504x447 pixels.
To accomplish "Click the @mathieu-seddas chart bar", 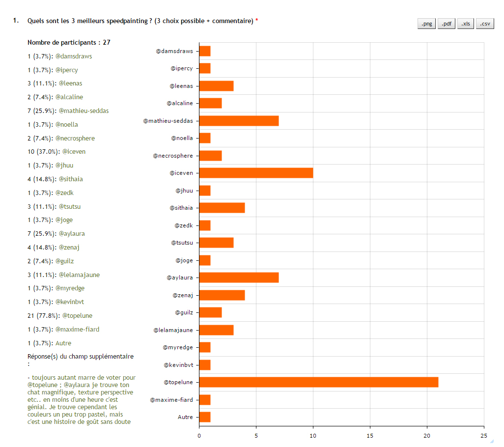I will click(239, 121).
